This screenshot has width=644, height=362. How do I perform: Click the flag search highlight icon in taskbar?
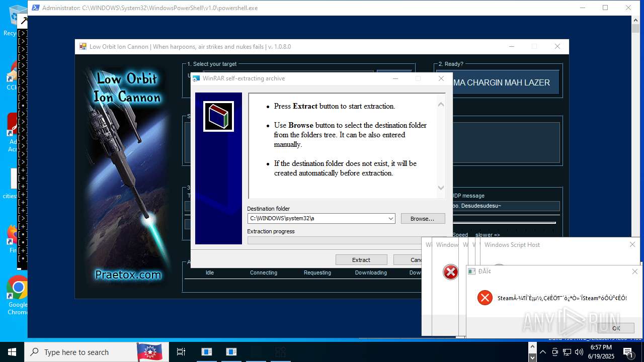pos(149,352)
